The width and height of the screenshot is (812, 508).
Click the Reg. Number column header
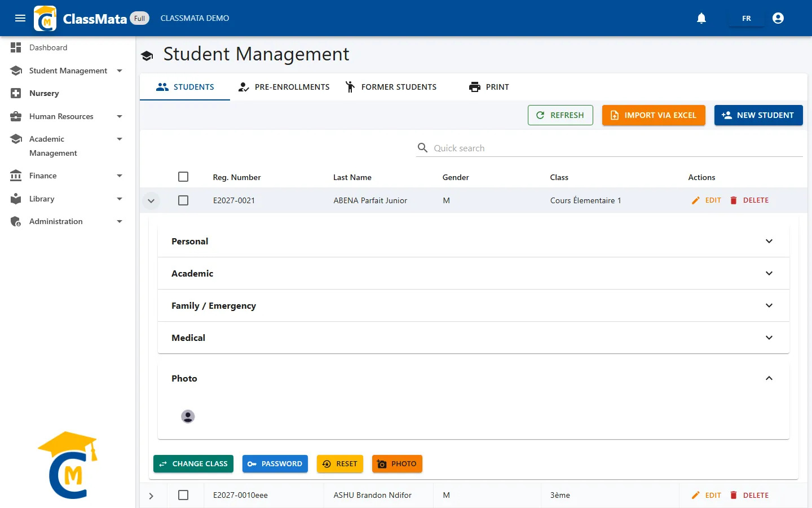(237, 177)
